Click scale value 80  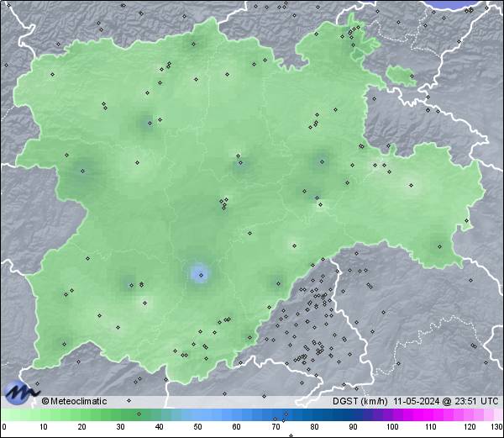(x=314, y=427)
